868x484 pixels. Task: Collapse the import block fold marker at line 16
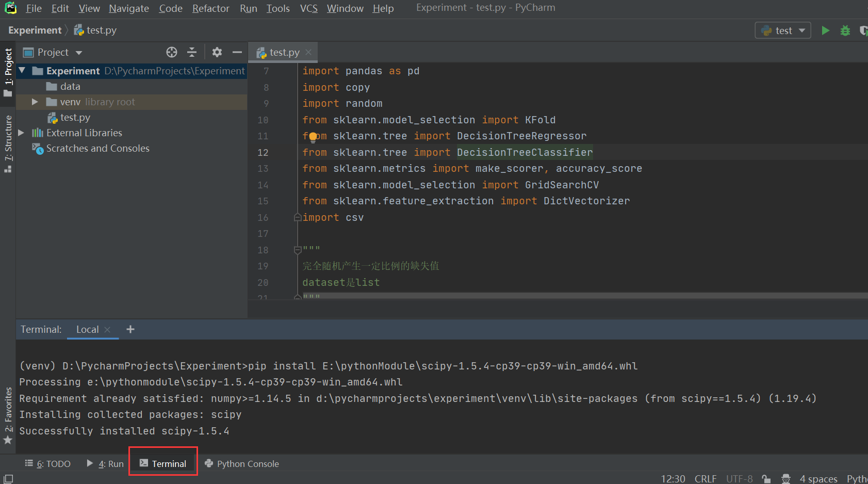[x=298, y=217]
